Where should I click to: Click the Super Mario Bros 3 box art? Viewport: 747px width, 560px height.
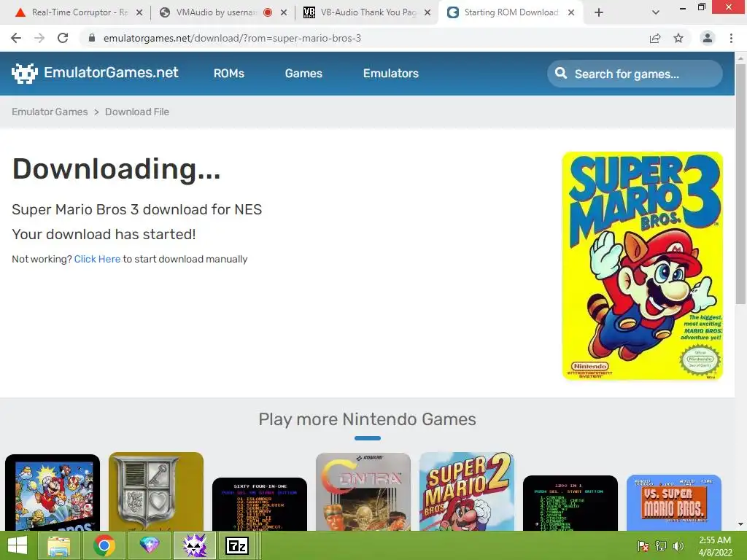click(642, 265)
